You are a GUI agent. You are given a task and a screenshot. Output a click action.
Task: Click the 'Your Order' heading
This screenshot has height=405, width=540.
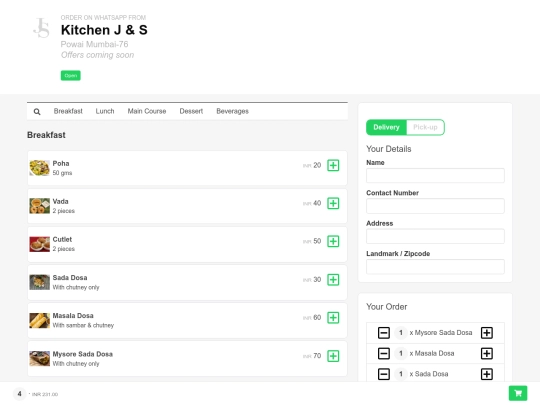(x=386, y=307)
